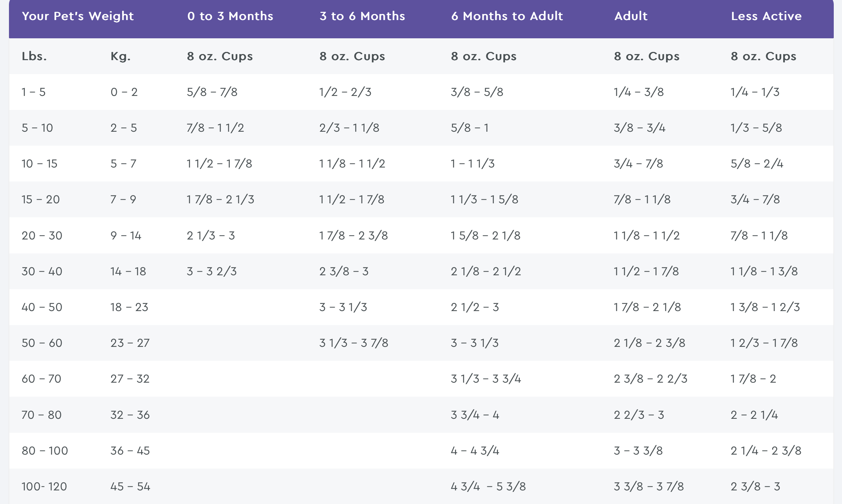Click the "5/8 – 7/8" cups cell
The image size is (842, 504).
(212, 92)
